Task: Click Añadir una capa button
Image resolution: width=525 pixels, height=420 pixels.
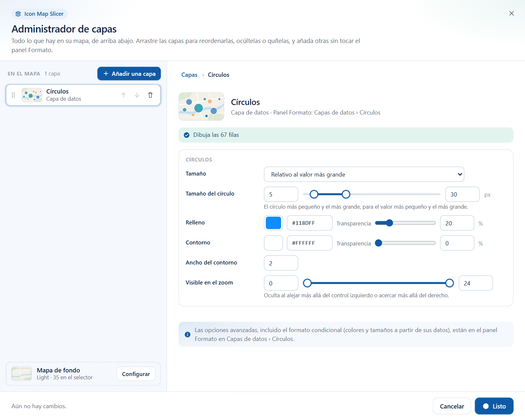Action: coord(129,73)
